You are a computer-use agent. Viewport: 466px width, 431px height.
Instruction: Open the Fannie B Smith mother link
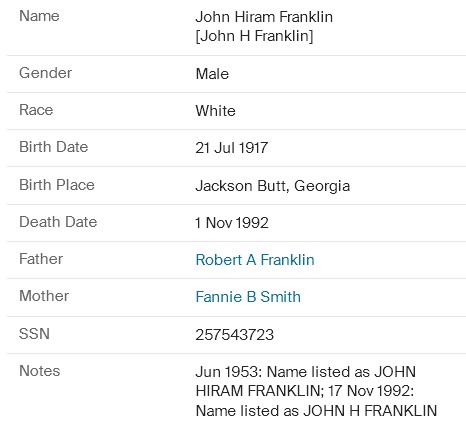pos(248,297)
